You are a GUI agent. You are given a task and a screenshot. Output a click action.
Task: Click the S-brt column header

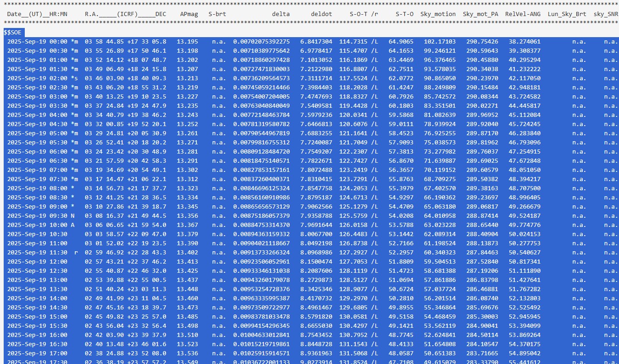pos(217,14)
